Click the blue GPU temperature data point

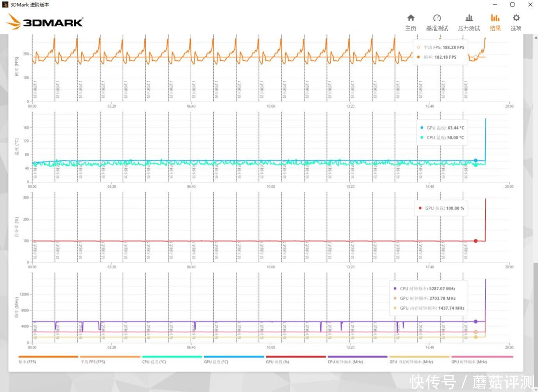pyautogui.click(x=476, y=160)
